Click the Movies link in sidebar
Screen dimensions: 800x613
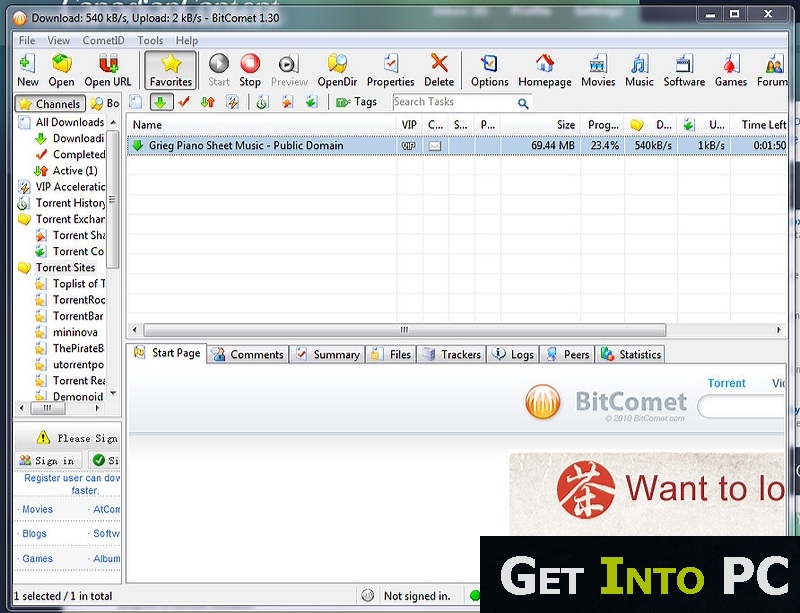tap(37, 509)
